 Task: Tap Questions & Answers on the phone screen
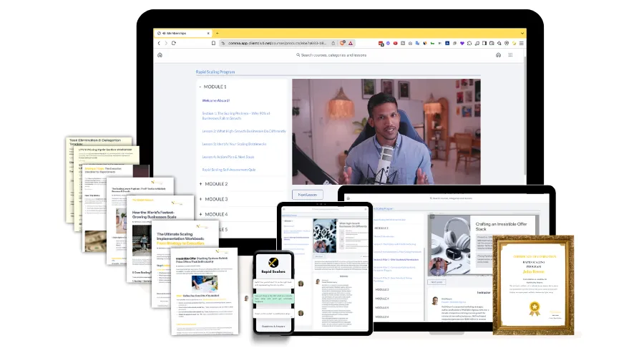pos(273,326)
